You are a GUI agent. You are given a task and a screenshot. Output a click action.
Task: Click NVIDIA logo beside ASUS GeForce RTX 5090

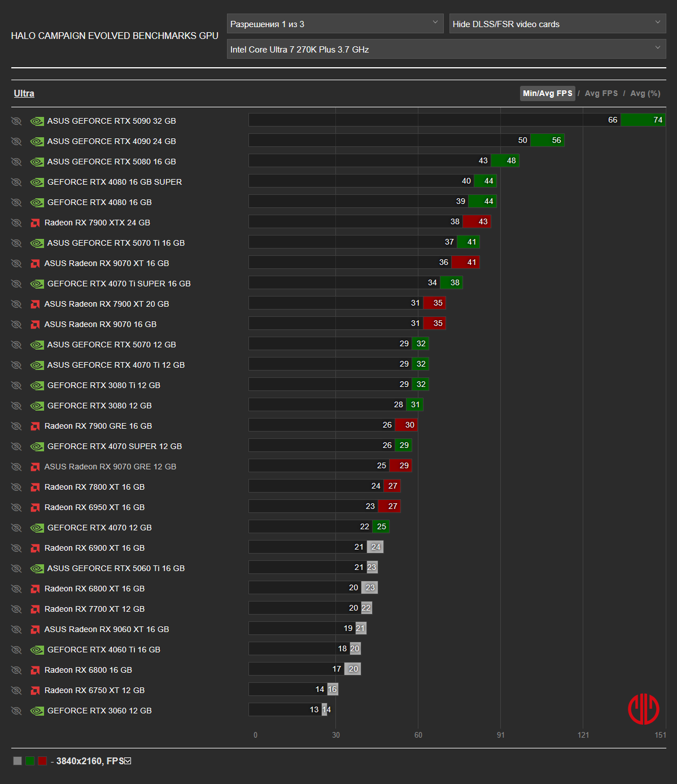click(37, 121)
